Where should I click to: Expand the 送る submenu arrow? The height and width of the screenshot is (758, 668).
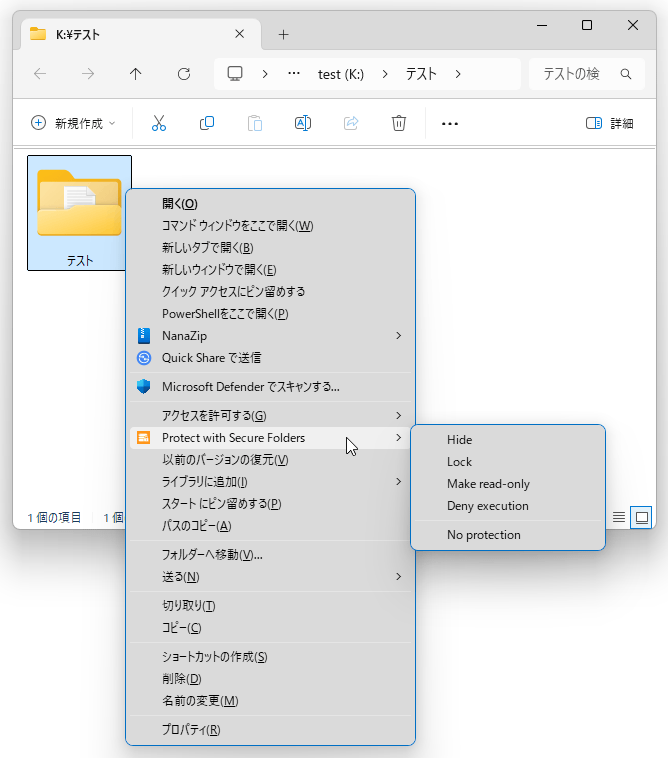[398, 576]
